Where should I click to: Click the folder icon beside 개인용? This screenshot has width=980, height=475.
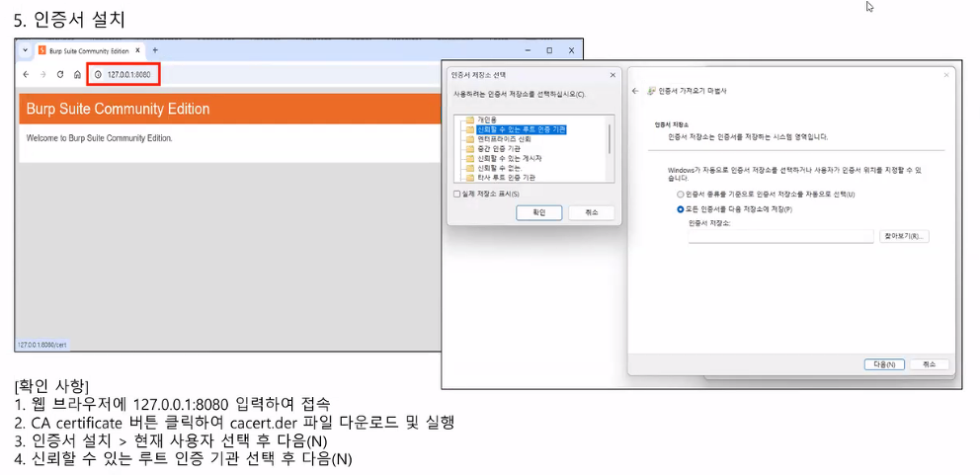(x=470, y=119)
